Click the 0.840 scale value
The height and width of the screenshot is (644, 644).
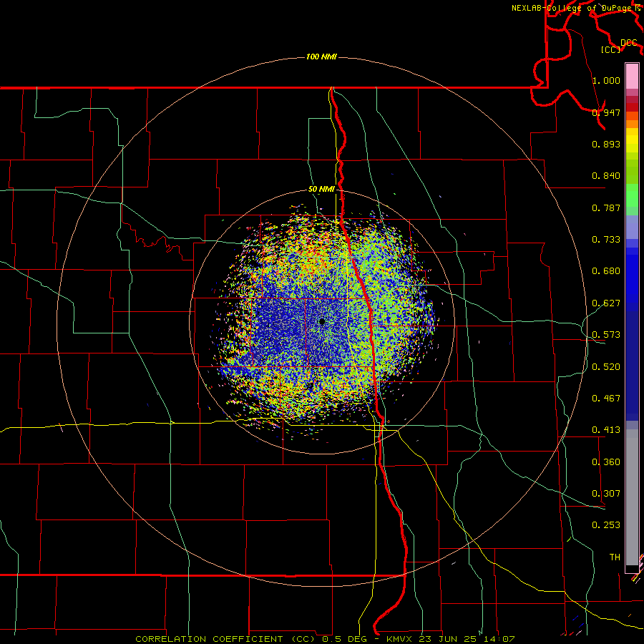pyautogui.click(x=606, y=176)
